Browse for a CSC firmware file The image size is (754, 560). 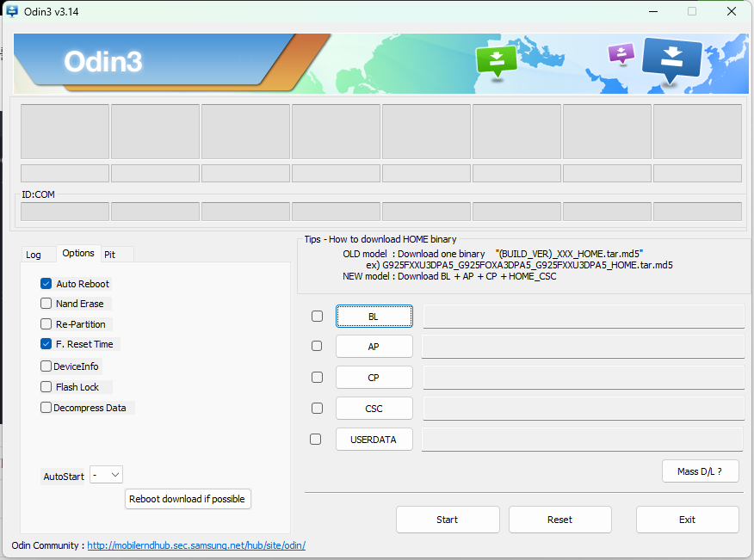coord(374,409)
